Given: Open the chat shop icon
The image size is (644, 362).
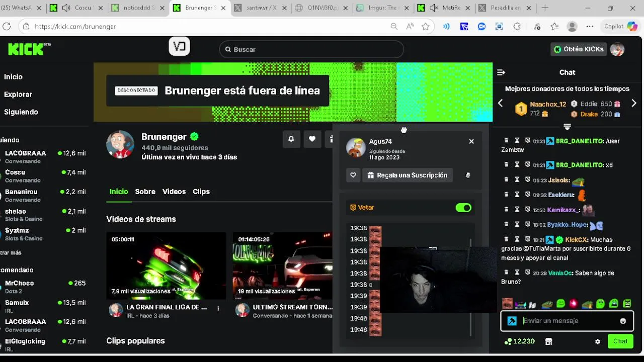Looking at the screenshot, I should [548, 341].
